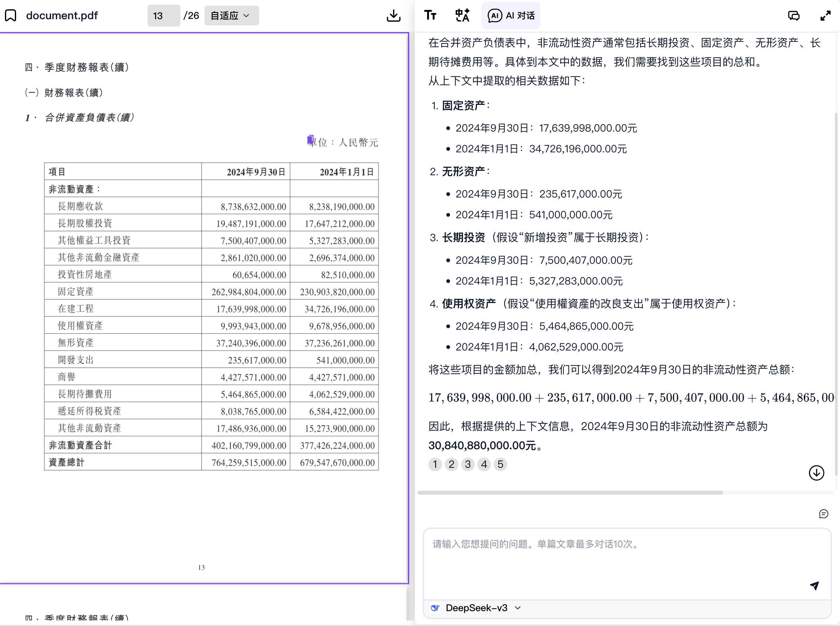Open the text size settings icon

(x=430, y=15)
